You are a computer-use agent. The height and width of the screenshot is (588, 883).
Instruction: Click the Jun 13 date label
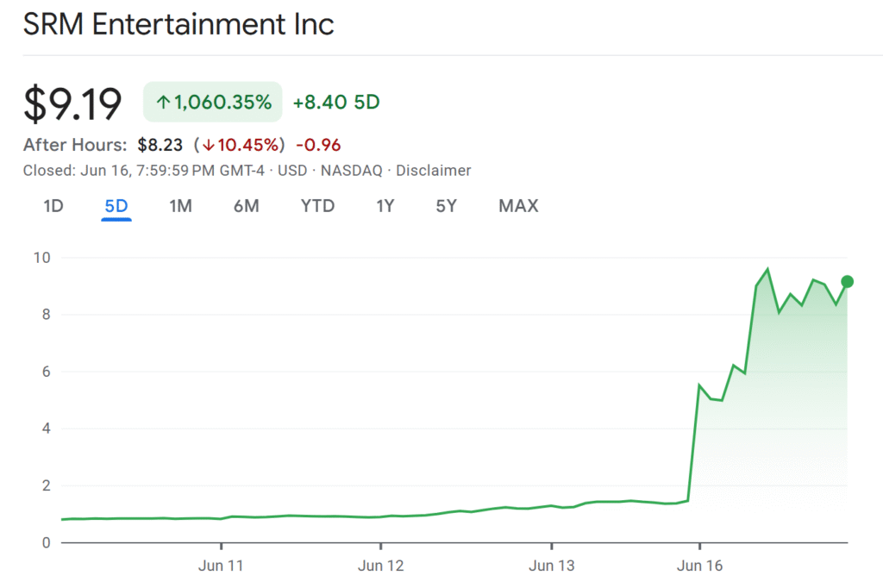pos(550,566)
